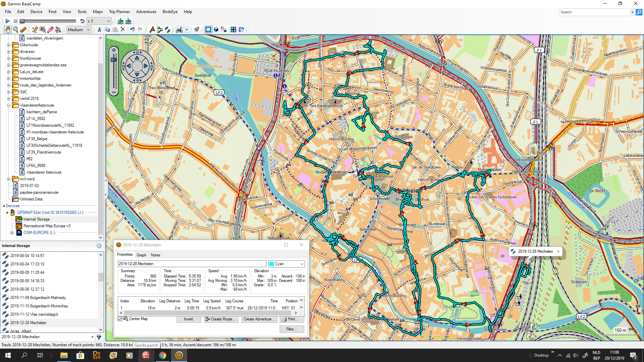This screenshot has width=644, height=362.
Task: Open the Adventures menu
Action: (x=146, y=12)
